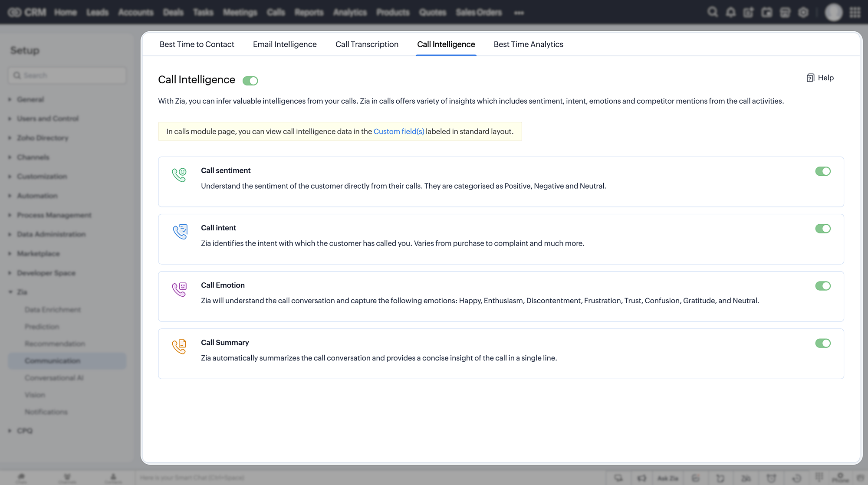868x485 pixels.
Task: Click the Help button
Action: point(820,78)
